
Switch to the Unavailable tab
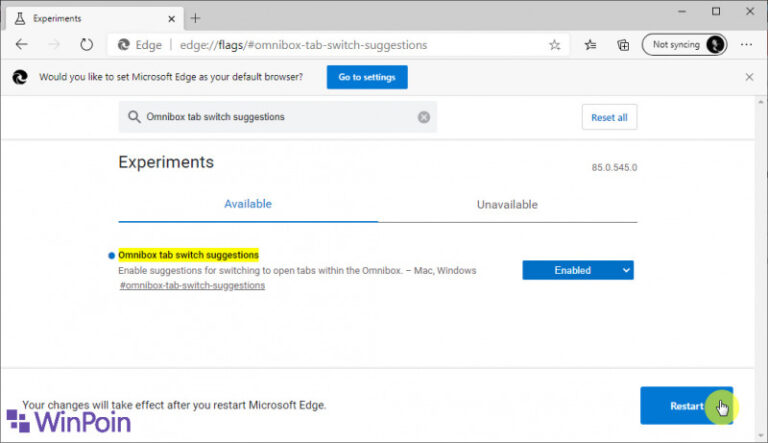[507, 204]
